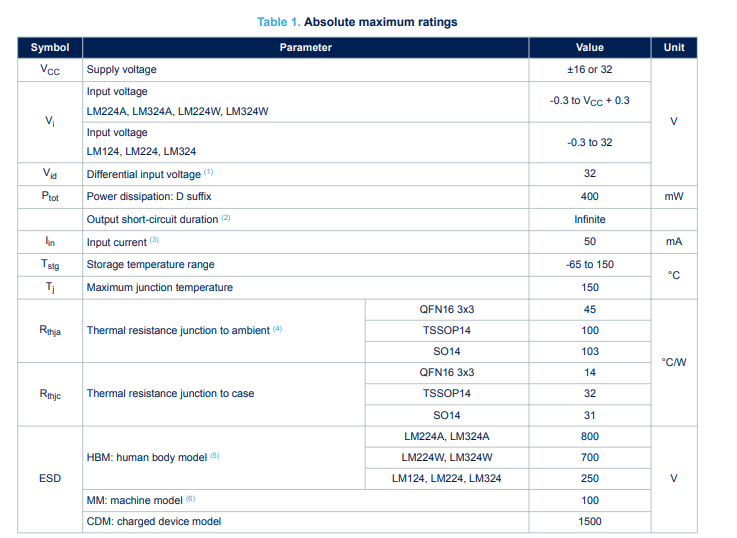Click the Vid symbol cell
Image resolution: width=737 pixels, height=538 pixels.
pyautogui.click(x=50, y=174)
